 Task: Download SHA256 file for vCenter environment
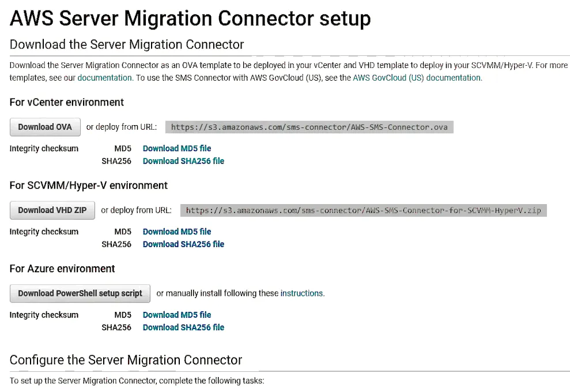pos(183,161)
